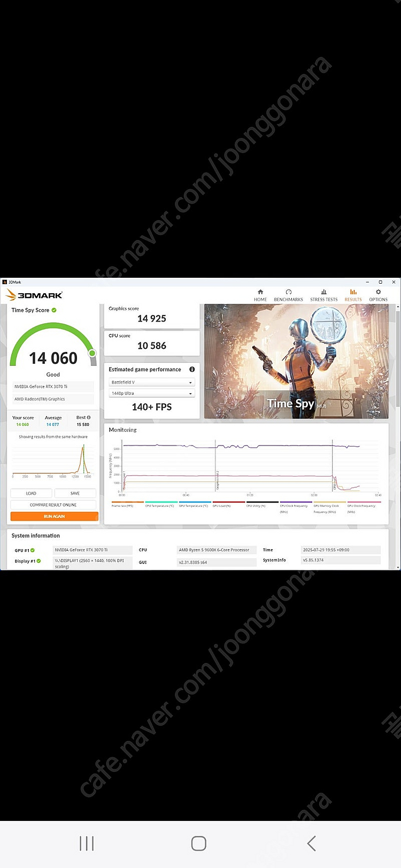Click CPU field AMD Ryzen 5 9600X
The image size is (401, 868).
point(217,550)
